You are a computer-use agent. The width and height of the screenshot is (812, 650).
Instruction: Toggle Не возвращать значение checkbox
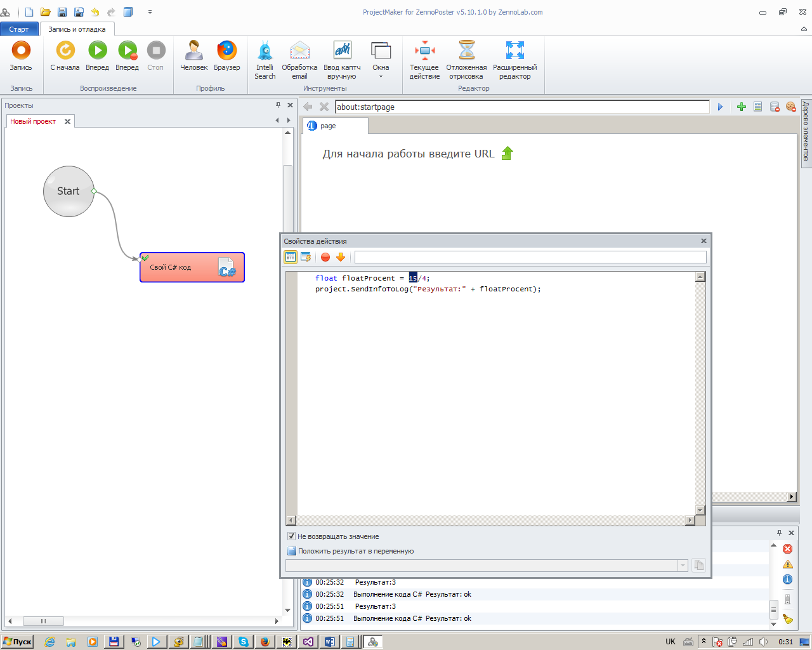(x=292, y=536)
